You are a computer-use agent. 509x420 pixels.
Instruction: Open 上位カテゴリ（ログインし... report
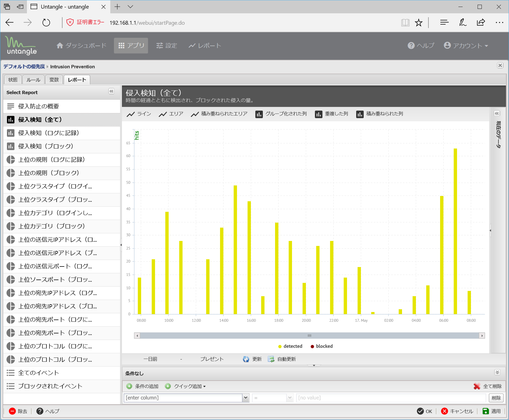pos(62,213)
